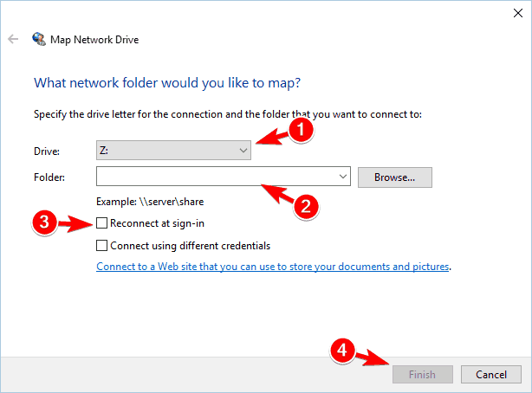Open the Drive letter Z: dropdown
The width and height of the screenshot is (532, 393).
(x=173, y=151)
